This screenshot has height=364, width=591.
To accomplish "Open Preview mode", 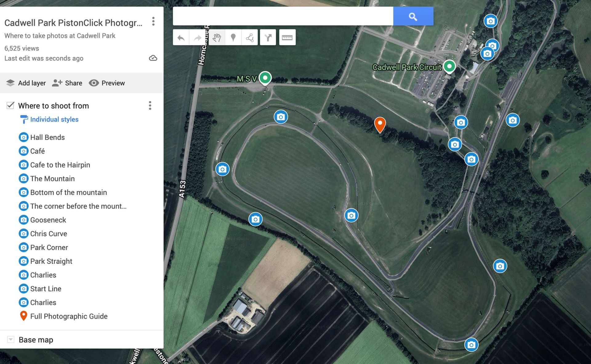I will pos(107,83).
